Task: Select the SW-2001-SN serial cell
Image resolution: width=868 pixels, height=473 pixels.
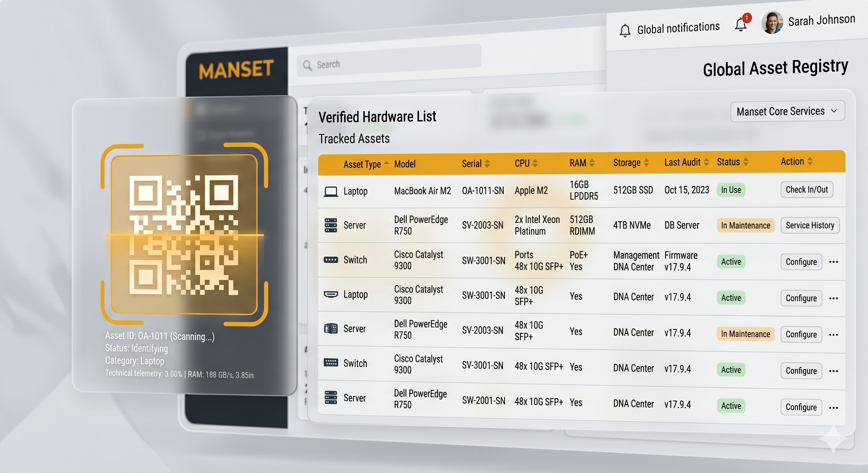Action: pos(484,400)
